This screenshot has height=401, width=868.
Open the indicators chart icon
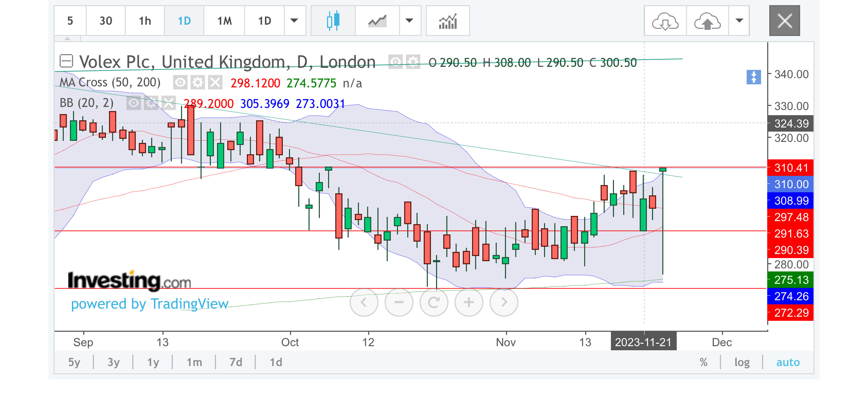click(x=448, y=21)
